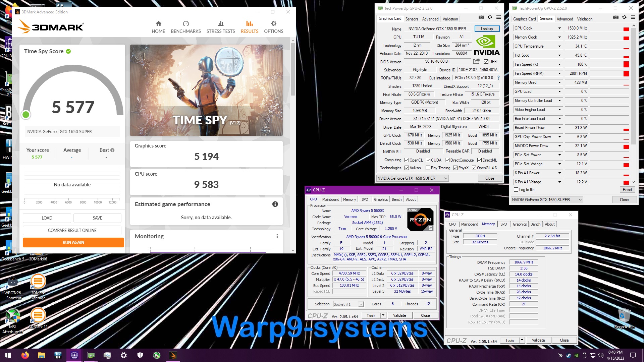
Task: Toggle PhysX checkbox
Action: pyautogui.click(x=455, y=168)
